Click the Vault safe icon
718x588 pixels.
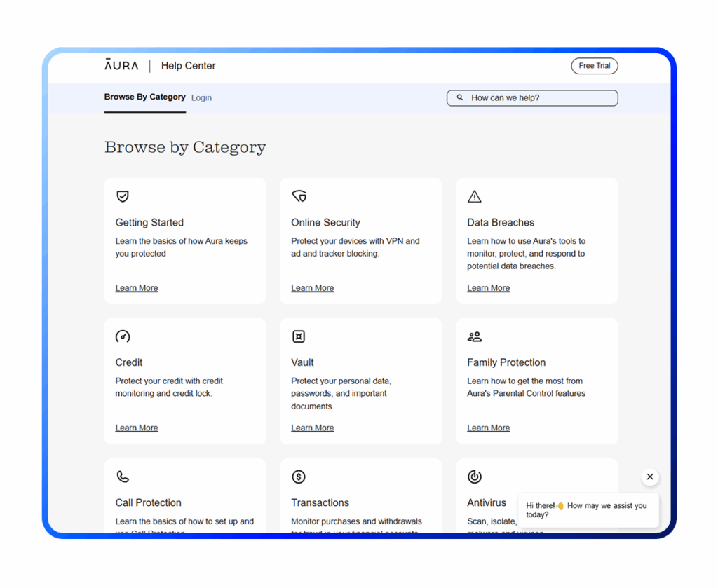pos(299,336)
